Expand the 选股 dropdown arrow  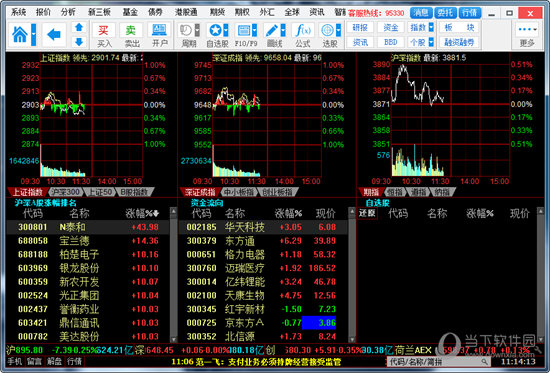pos(338,30)
